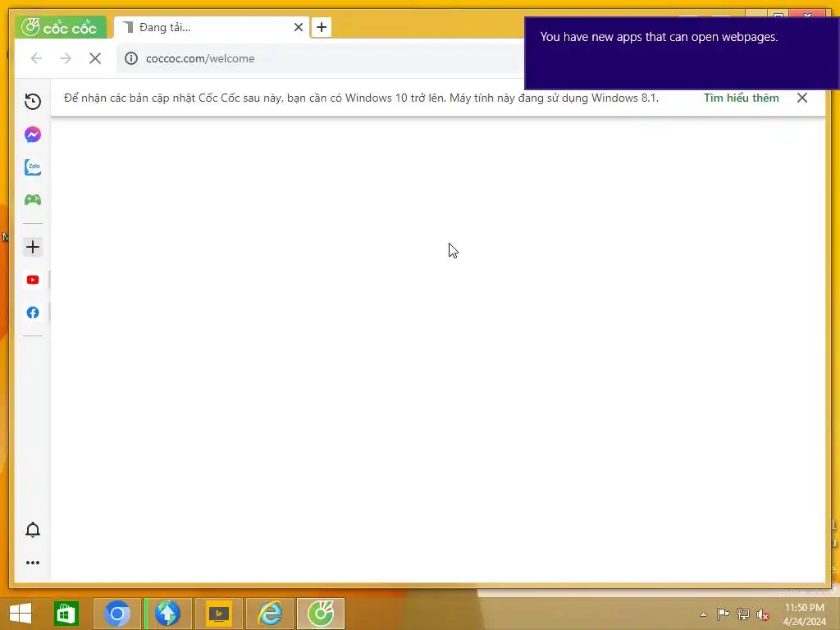The height and width of the screenshot is (630, 840).
Task: Stop loading the page
Action: [x=95, y=58]
